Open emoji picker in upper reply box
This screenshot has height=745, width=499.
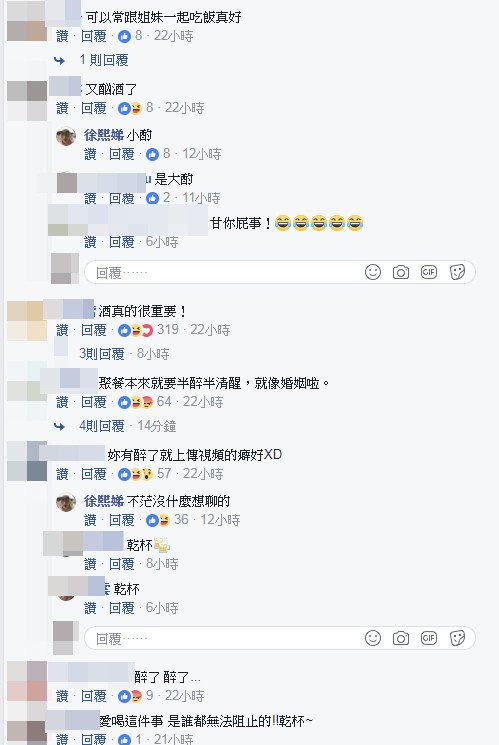pos(373,272)
